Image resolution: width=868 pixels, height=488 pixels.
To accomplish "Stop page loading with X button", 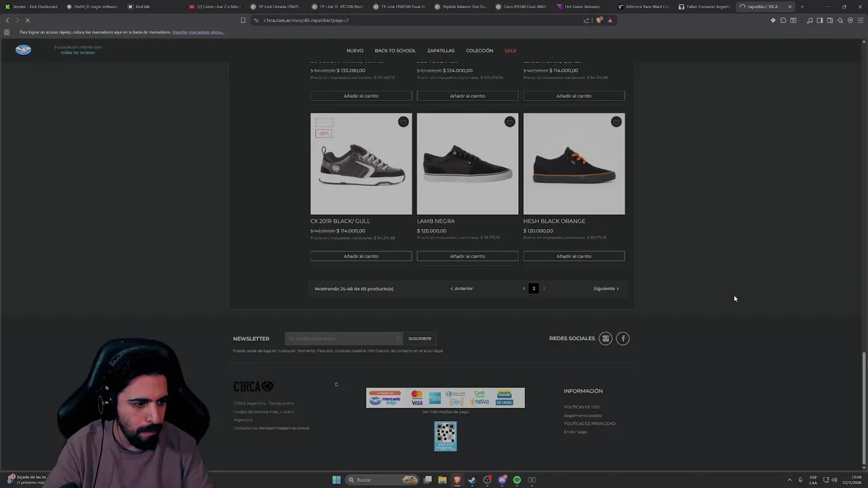I will tap(28, 20).
